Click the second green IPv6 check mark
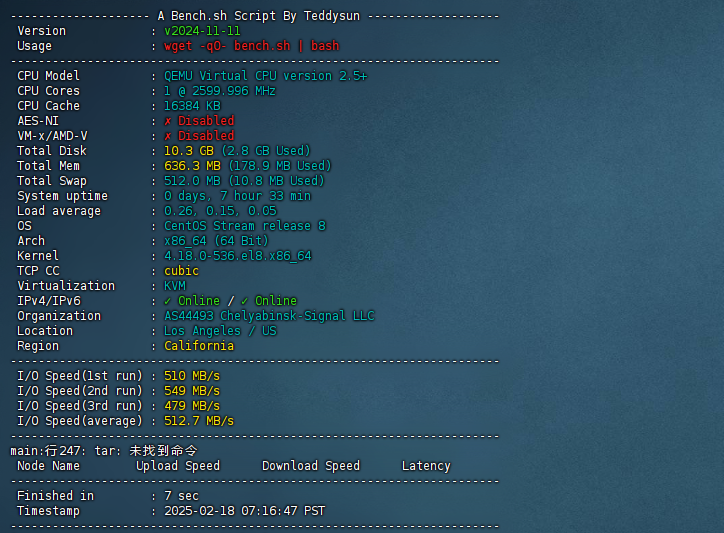This screenshot has height=533, width=724. click(x=245, y=301)
